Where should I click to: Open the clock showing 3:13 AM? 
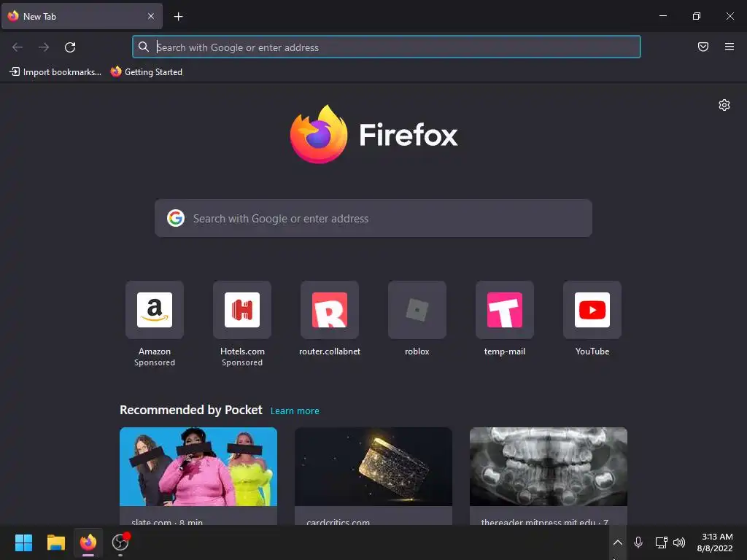coord(715,542)
